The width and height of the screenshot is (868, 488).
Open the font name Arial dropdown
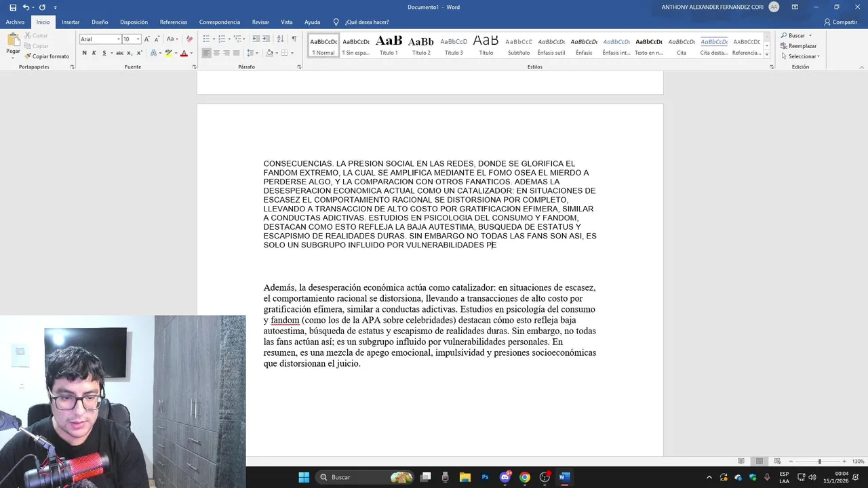coord(118,39)
